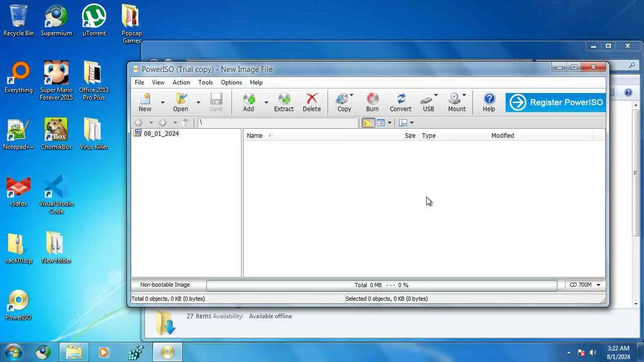Viewport: 644px width, 362px height.
Task: Open the New button dropdown arrow
Action: [163, 102]
